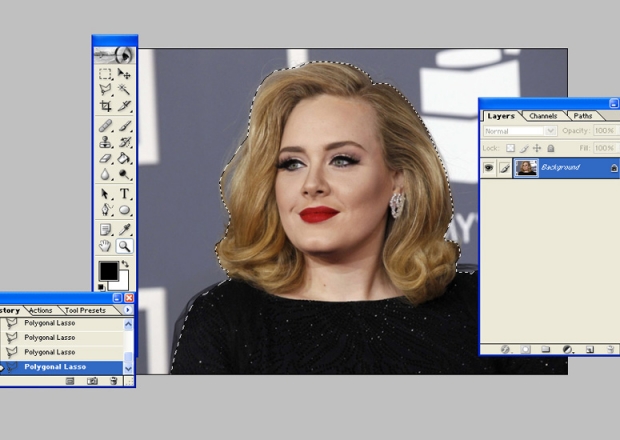Pick the Crop tool
This screenshot has width=620, height=440.
click(x=105, y=106)
